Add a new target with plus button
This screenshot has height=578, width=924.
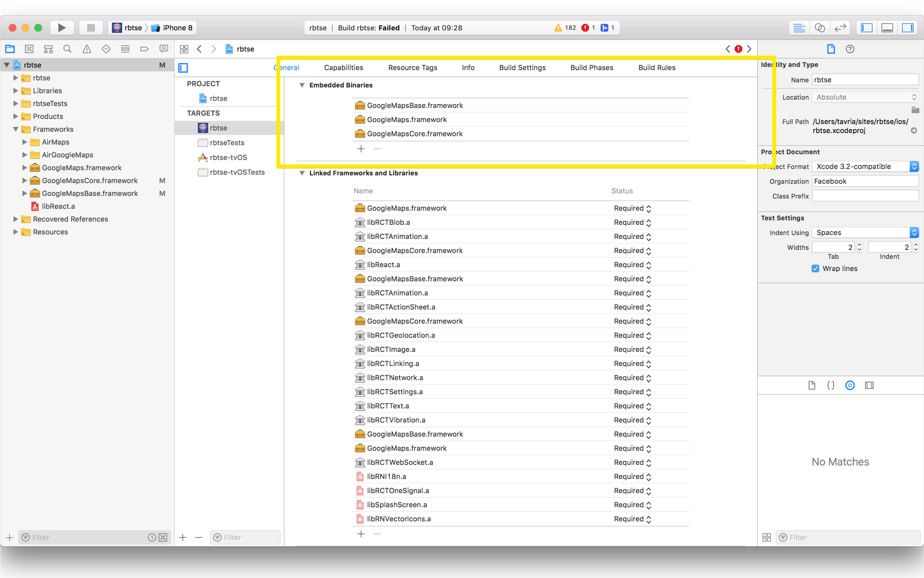click(x=183, y=537)
